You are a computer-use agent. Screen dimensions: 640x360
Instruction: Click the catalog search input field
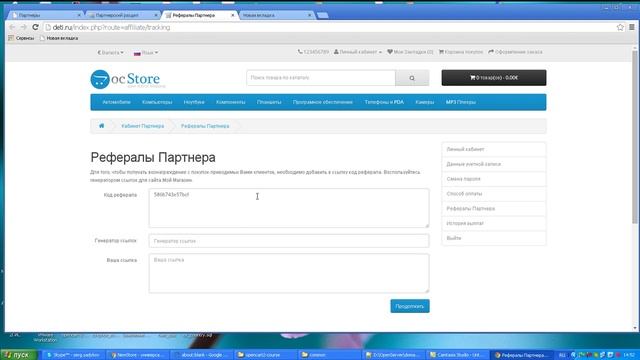point(321,78)
